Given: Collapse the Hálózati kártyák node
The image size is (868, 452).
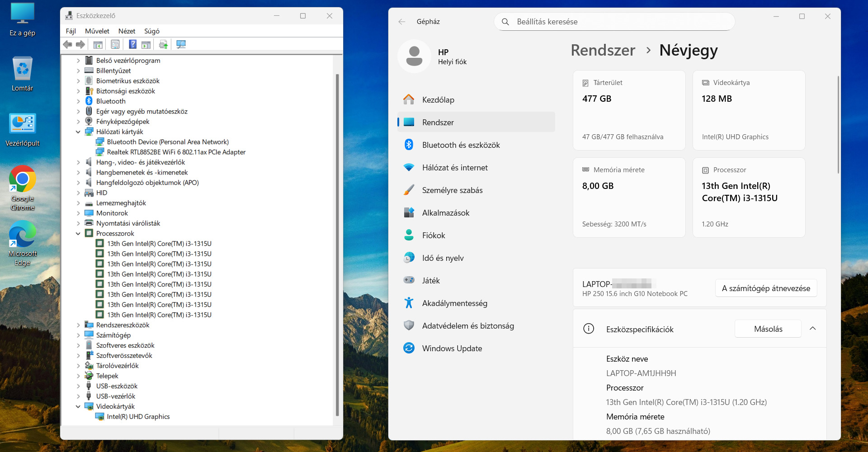Looking at the screenshot, I should (x=78, y=132).
